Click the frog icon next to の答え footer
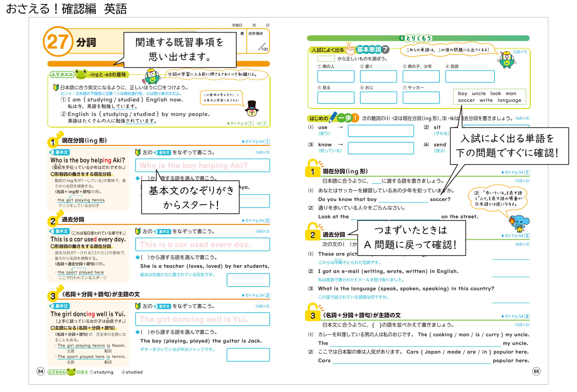 click(71, 372)
